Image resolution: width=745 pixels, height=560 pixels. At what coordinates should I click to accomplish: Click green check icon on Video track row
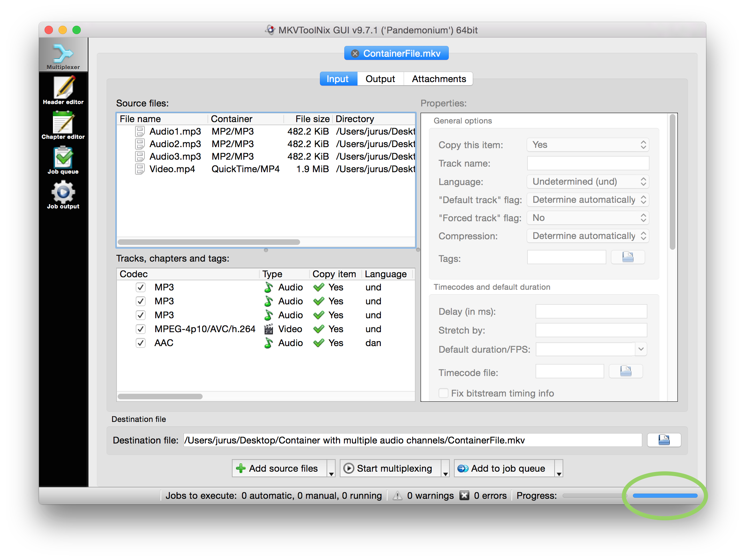click(319, 329)
